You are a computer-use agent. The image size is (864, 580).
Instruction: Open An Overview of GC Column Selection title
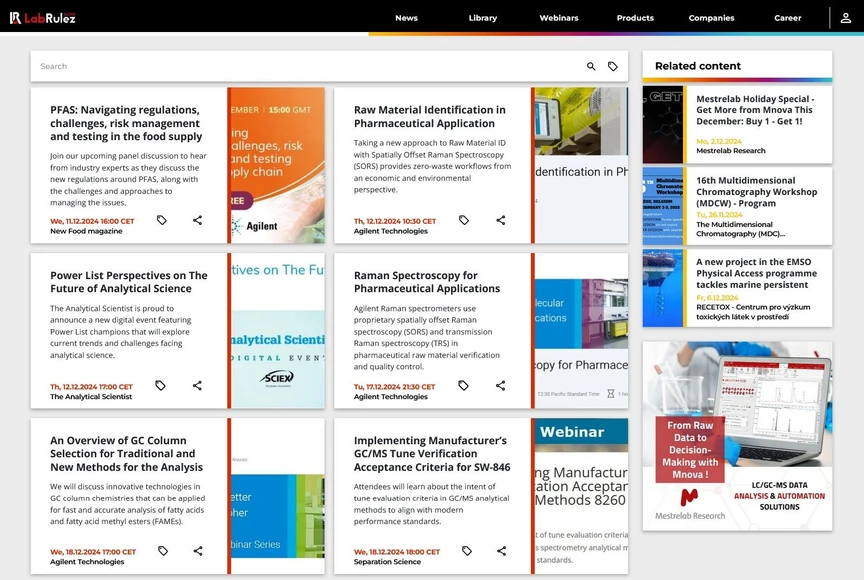coord(126,454)
